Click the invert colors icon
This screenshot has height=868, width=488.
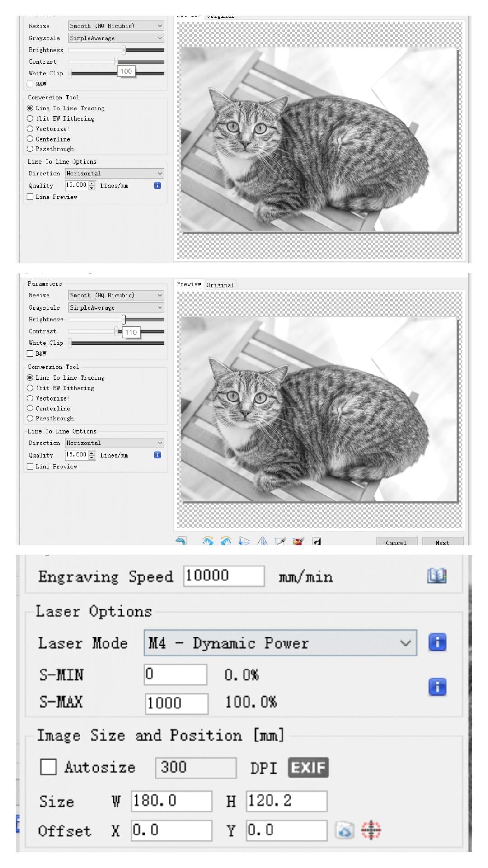pos(317,541)
